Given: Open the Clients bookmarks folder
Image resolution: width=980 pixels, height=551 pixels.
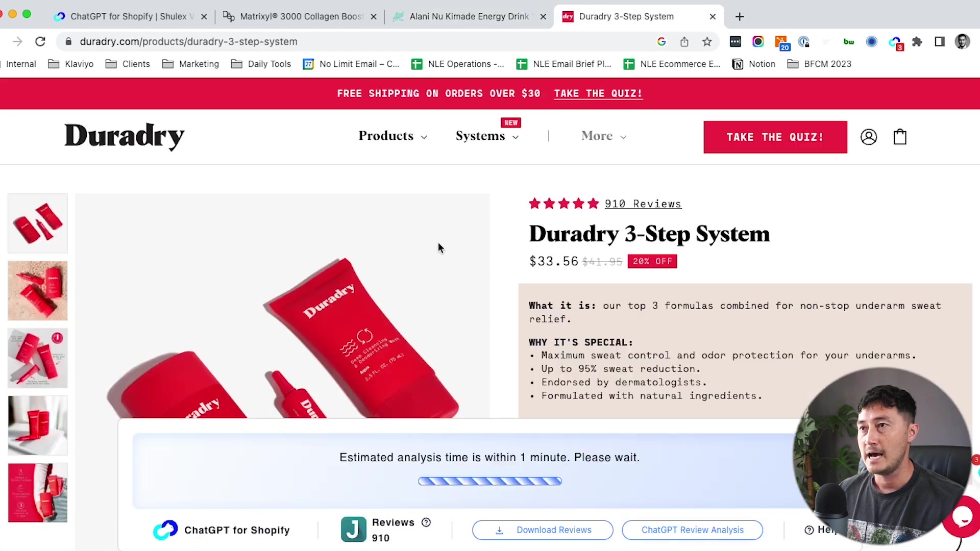Looking at the screenshot, I should [x=128, y=64].
